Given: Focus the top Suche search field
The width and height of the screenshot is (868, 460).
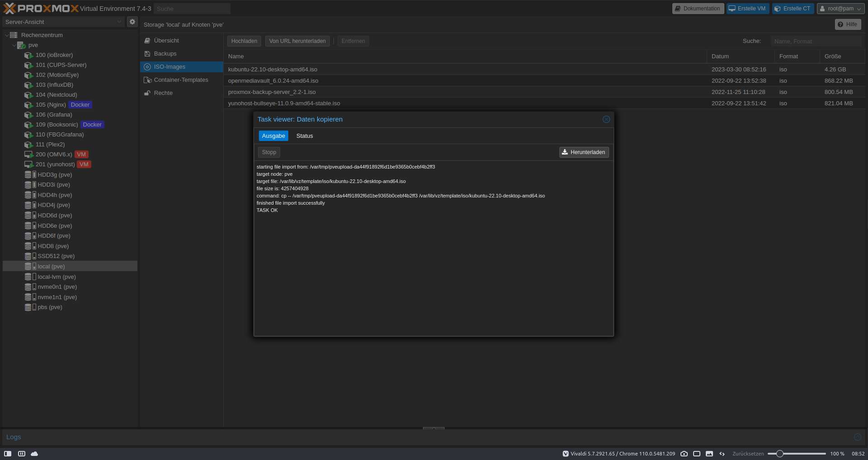Looking at the screenshot, I should coord(192,9).
